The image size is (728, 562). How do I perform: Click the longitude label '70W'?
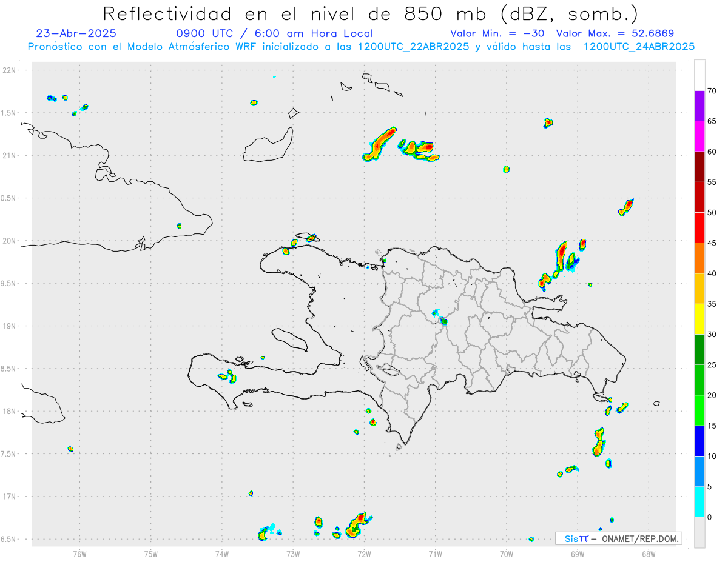[507, 554]
